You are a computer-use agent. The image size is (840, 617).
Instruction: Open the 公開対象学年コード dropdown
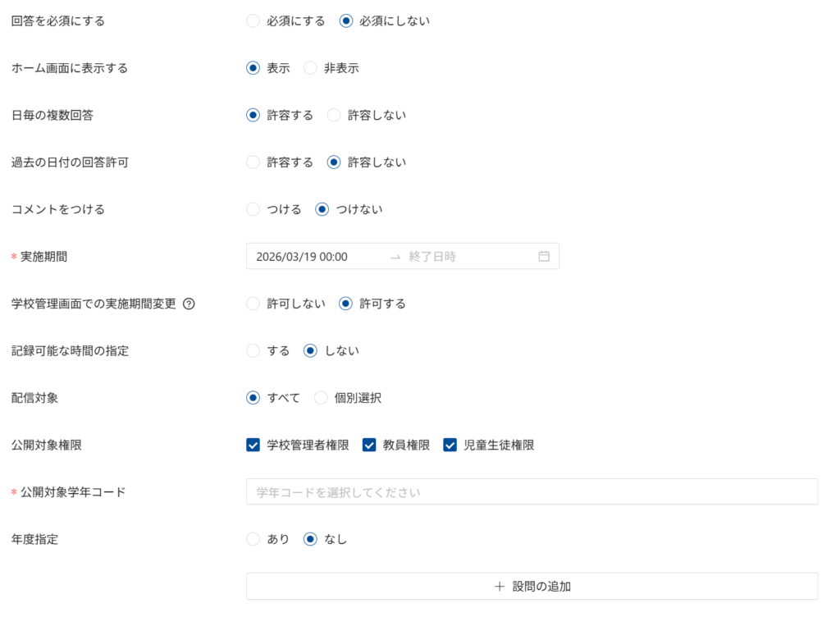point(532,492)
